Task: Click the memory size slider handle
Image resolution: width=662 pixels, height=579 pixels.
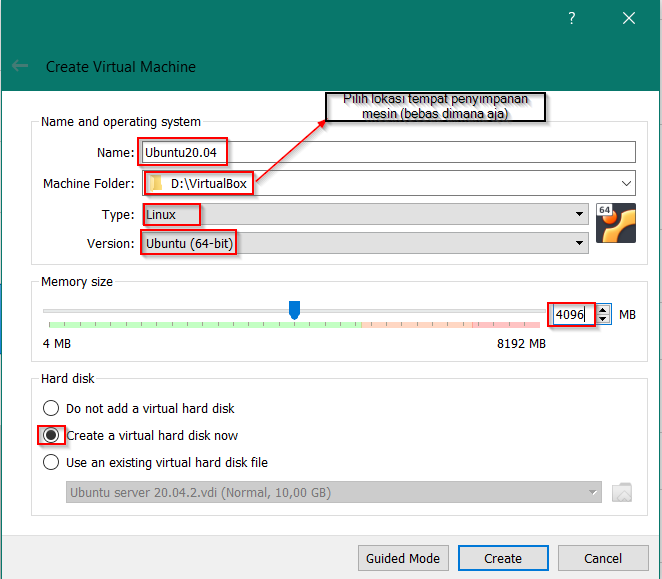Action: coord(294,311)
